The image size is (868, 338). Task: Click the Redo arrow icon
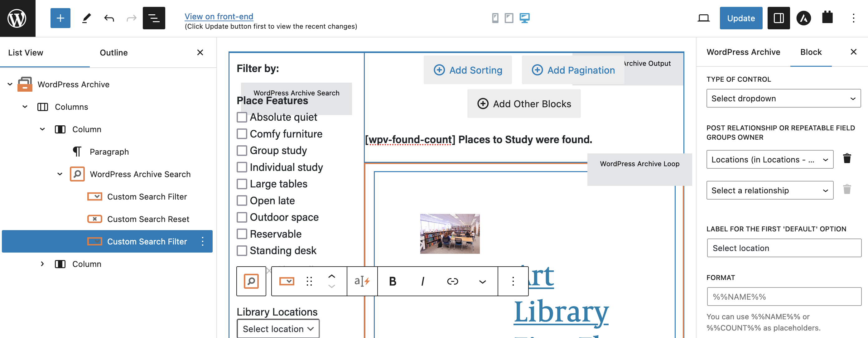click(x=131, y=18)
